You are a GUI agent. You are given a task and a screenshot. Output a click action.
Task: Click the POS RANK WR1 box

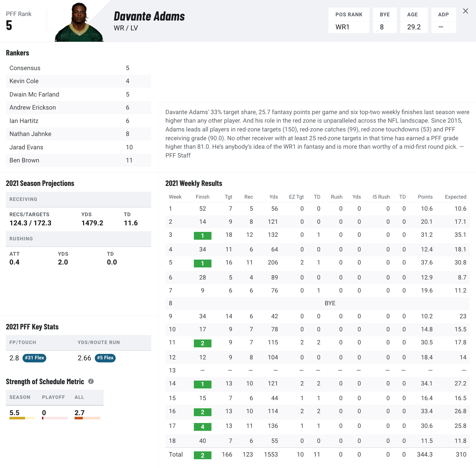[x=349, y=20]
